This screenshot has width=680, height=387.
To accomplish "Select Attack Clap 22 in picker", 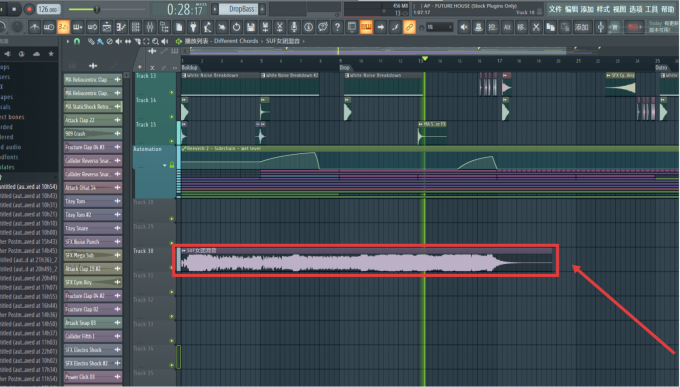I will [x=93, y=120].
